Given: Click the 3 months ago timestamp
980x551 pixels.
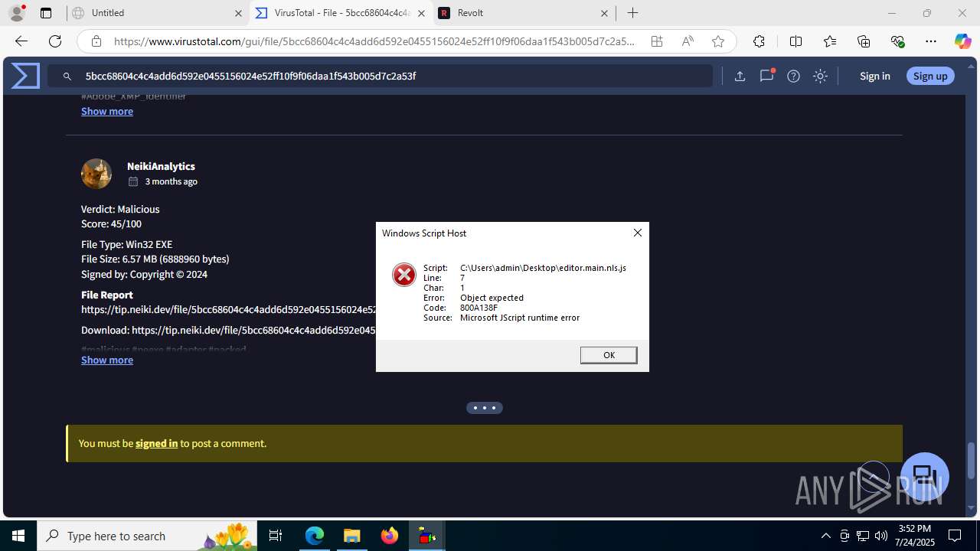Looking at the screenshot, I should coord(171,181).
